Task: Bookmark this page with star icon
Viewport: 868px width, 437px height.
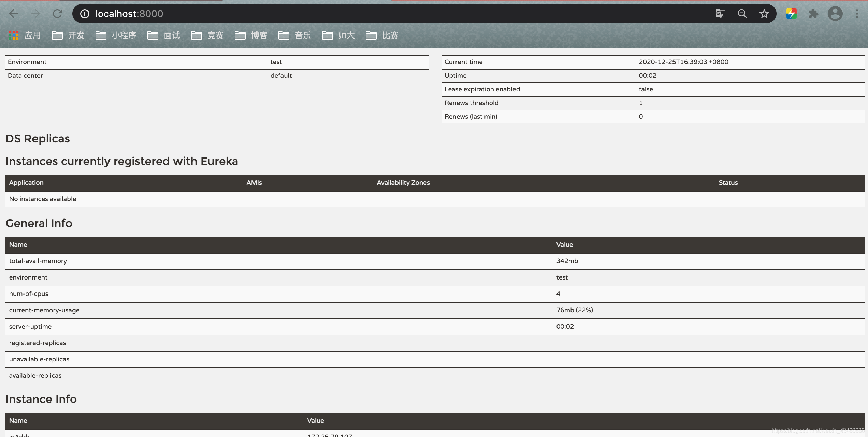Action: click(764, 14)
